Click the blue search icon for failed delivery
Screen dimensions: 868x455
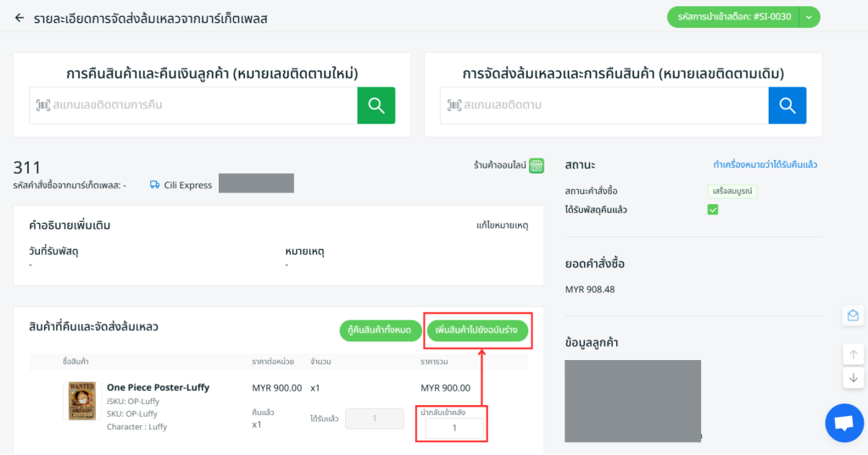click(787, 106)
